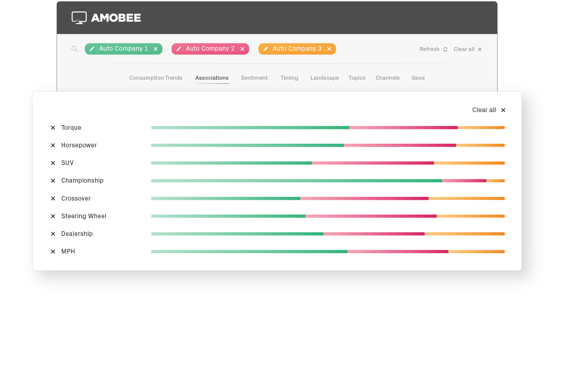Remove the Horsepower association row

click(53, 145)
